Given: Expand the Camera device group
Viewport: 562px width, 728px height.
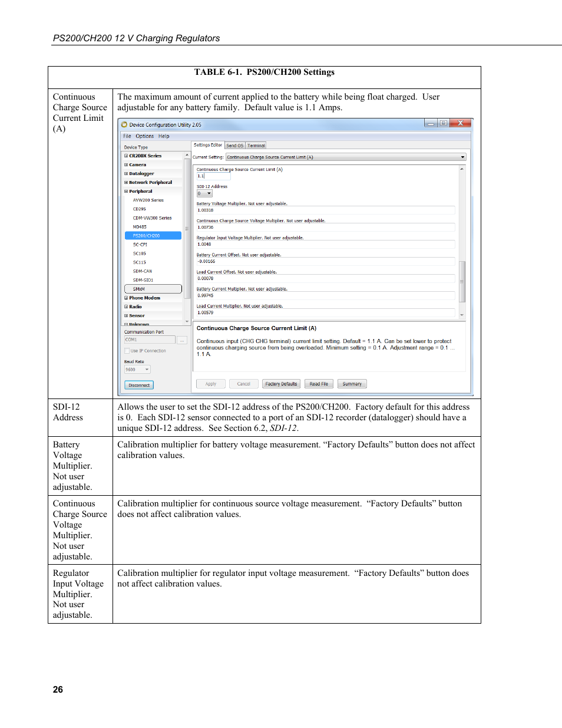Looking at the screenshot, I should 125,165.
